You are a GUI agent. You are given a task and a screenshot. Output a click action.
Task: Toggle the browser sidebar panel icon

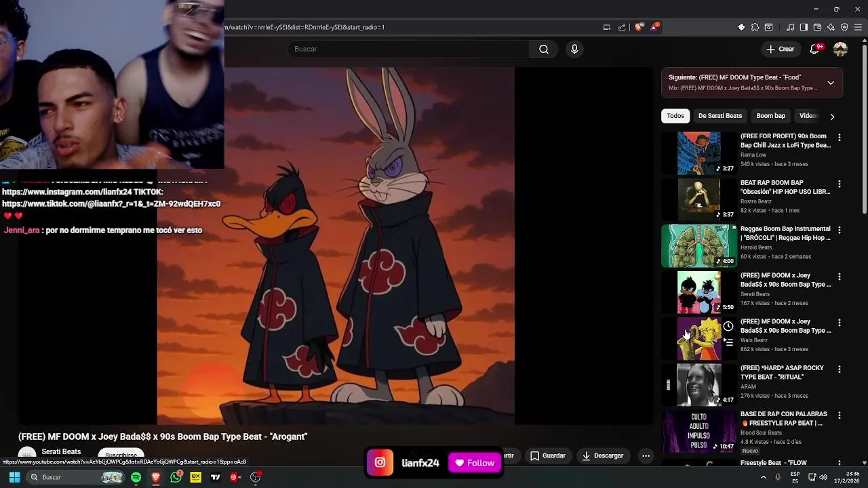tap(804, 27)
